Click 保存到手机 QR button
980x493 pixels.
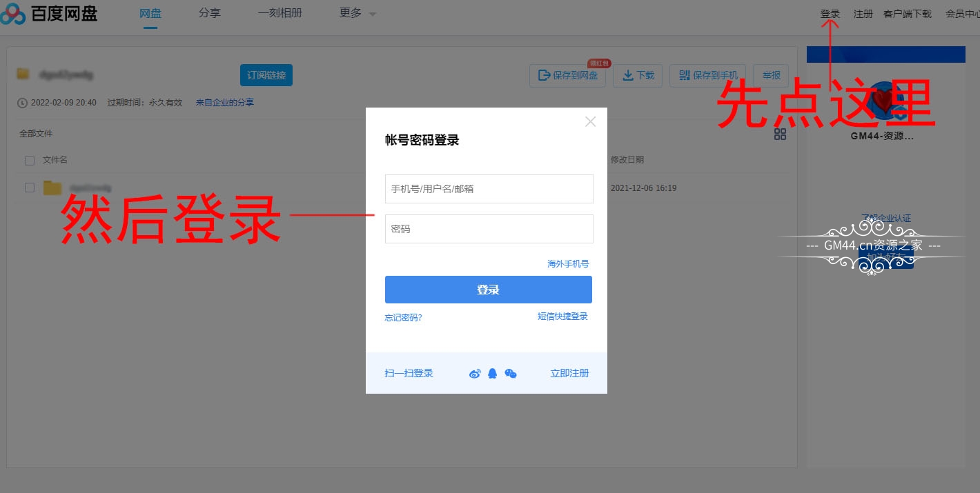[708, 75]
